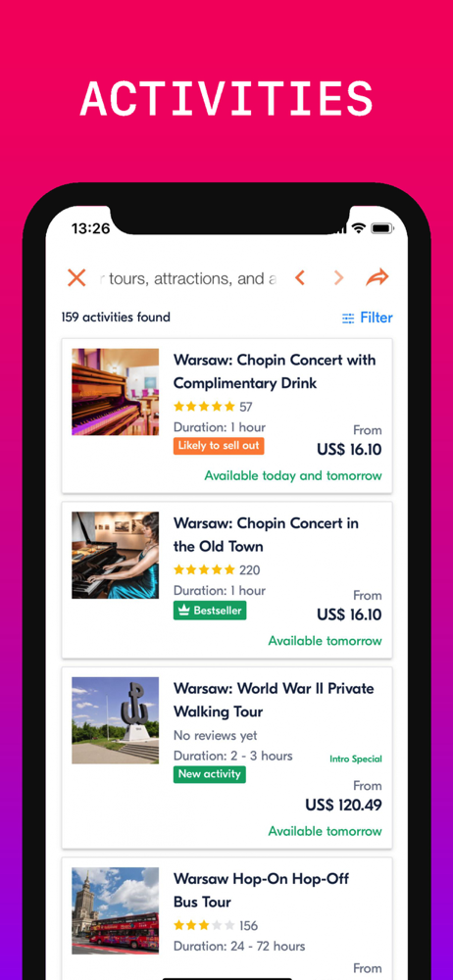Screen dimensions: 453x980
Task: Open the pianist photo for Old Town concert
Action: coord(115,555)
